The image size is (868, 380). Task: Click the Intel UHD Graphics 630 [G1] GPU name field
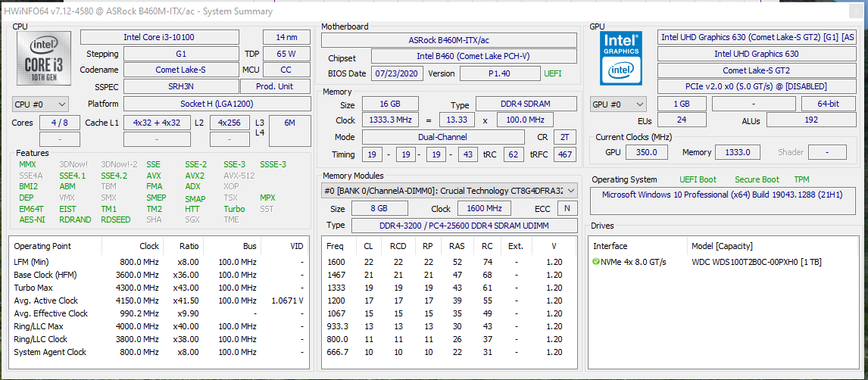756,37
